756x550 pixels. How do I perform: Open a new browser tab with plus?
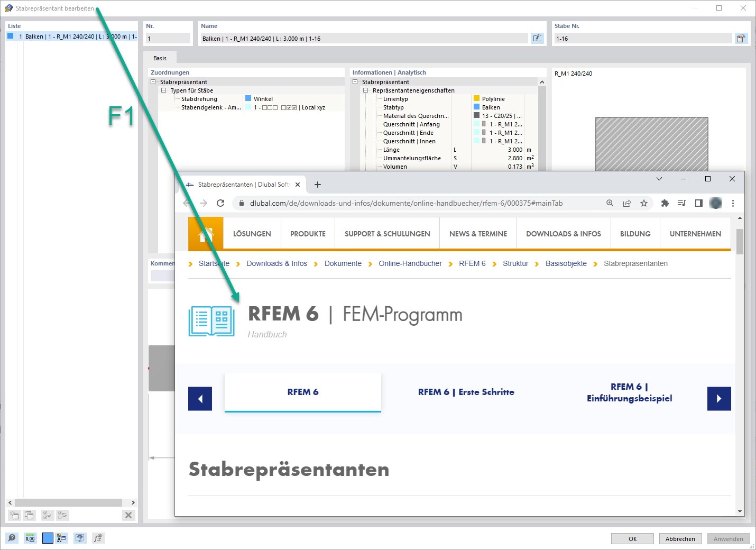click(x=318, y=185)
